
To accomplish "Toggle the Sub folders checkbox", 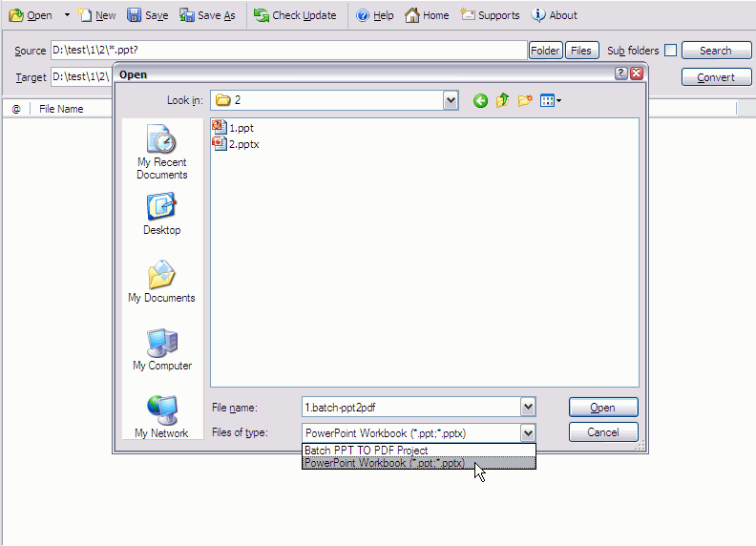I will coord(671,51).
